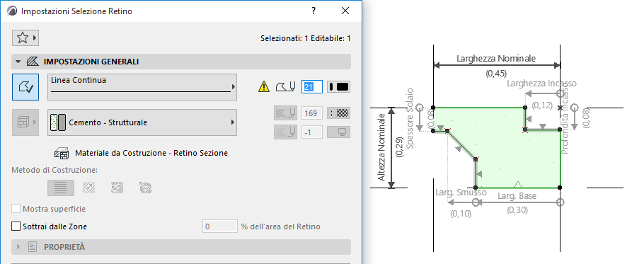Click the Proprietà panel document icon
Image resolution: width=644 pixels, height=264 pixels.
(33, 247)
